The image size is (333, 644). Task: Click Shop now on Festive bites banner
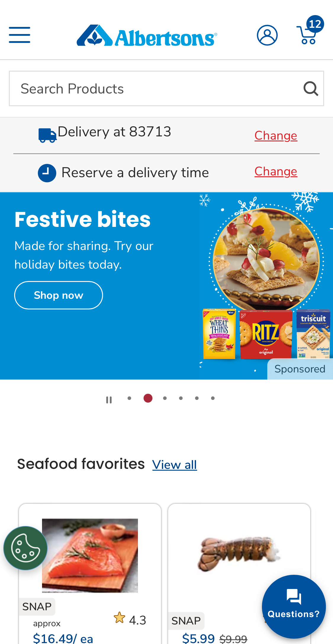(x=58, y=295)
